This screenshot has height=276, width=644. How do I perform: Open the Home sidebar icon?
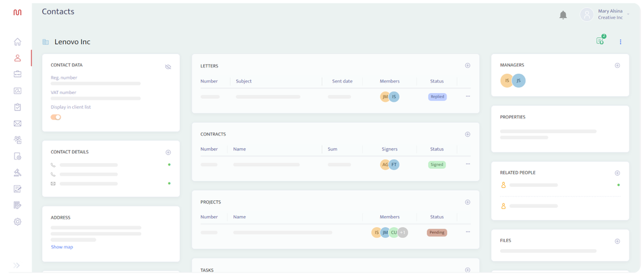(x=17, y=41)
